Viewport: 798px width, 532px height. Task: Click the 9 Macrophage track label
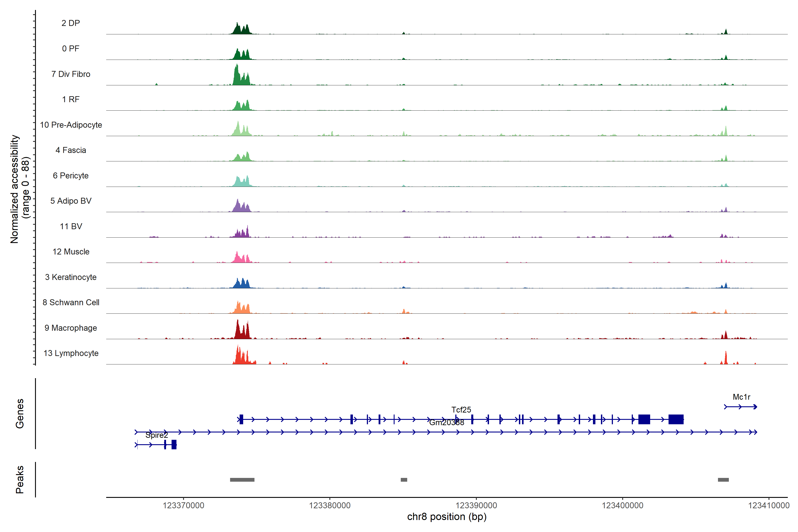tap(70, 328)
